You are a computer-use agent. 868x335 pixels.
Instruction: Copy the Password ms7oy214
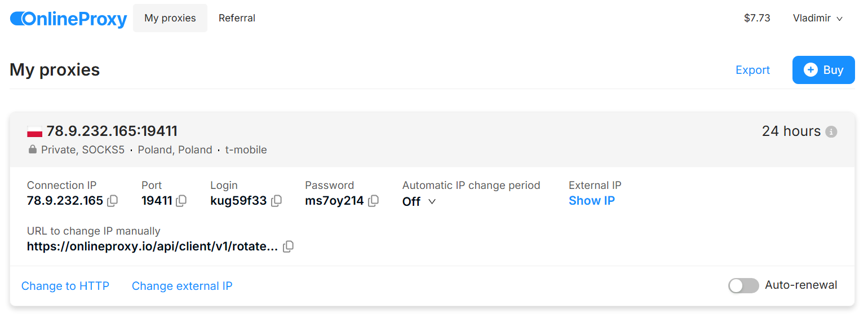tap(373, 201)
